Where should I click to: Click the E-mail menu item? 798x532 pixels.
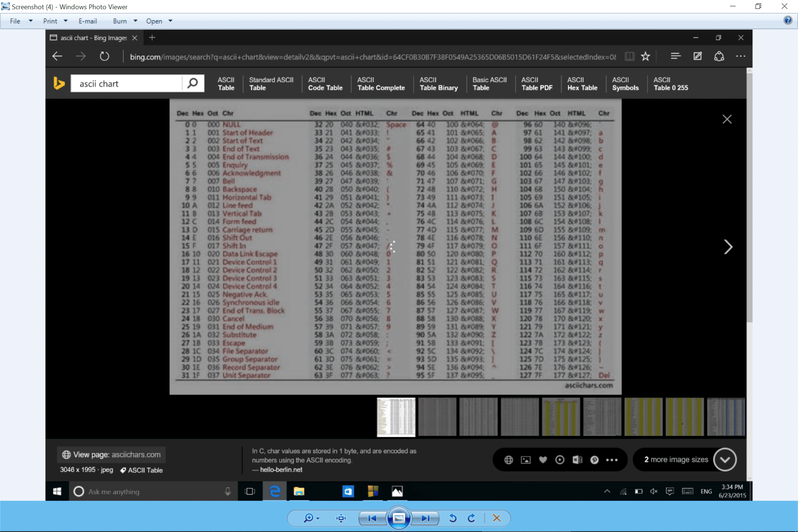pyautogui.click(x=88, y=21)
